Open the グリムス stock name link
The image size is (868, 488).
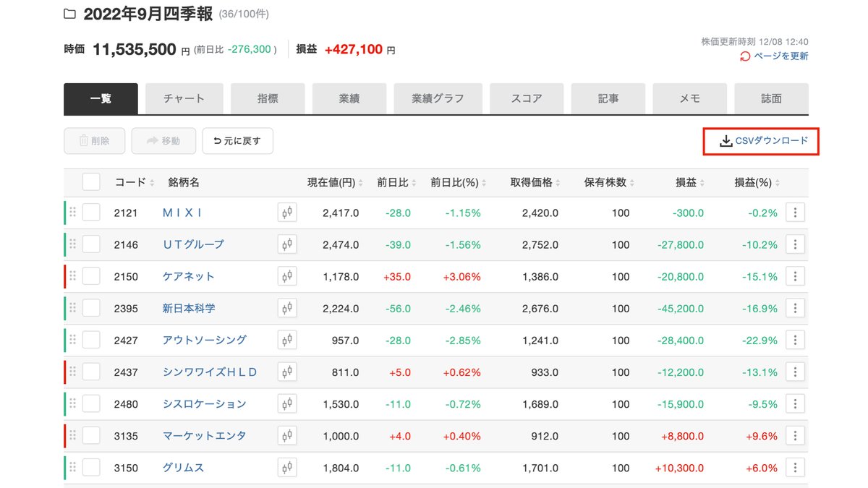[184, 467]
